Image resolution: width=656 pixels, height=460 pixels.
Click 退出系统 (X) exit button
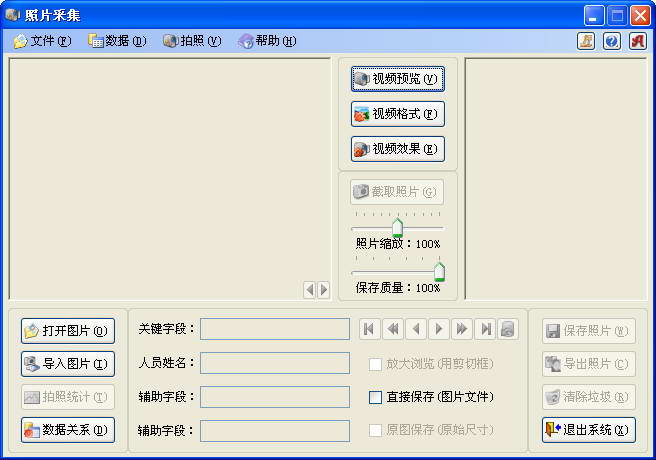click(x=589, y=429)
